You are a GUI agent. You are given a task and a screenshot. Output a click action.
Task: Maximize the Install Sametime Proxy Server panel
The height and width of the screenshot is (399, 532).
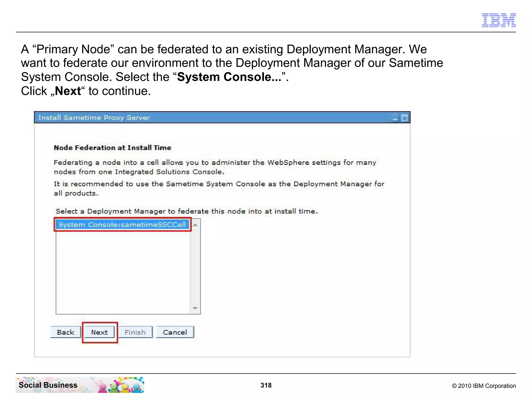(x=404, y=118)
